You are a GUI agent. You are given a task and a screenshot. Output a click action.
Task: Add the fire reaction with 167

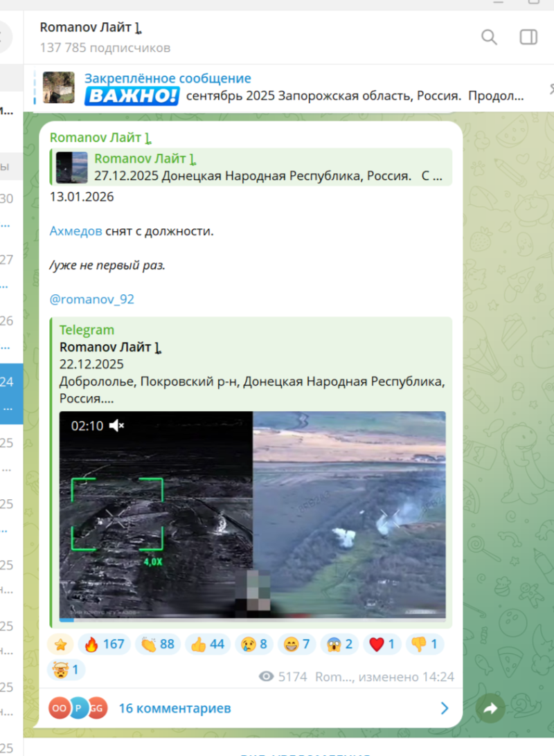coord(105,645)
